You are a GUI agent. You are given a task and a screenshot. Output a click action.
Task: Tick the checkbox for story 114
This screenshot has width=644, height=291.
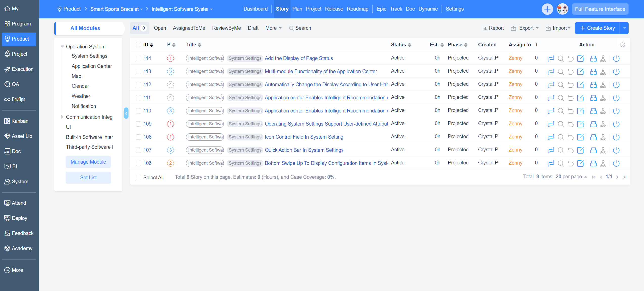(138, 58)
